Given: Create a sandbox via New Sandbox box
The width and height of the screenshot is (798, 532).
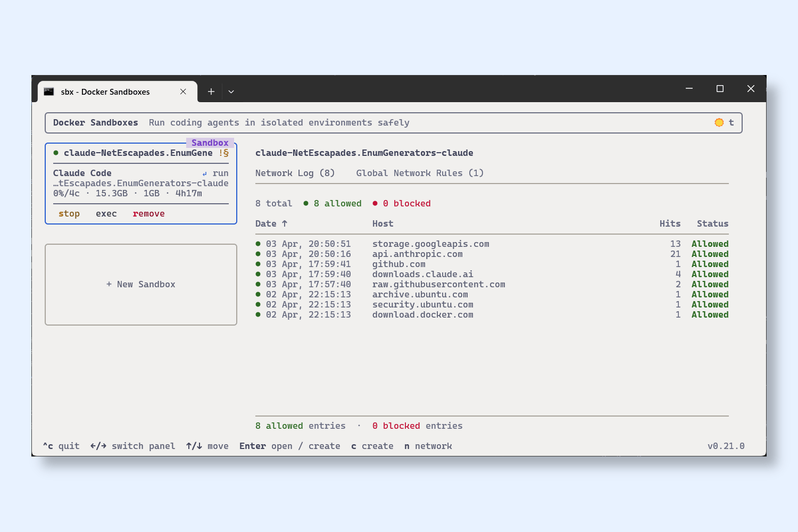Looking at the screenshot, I should [141, 284].
